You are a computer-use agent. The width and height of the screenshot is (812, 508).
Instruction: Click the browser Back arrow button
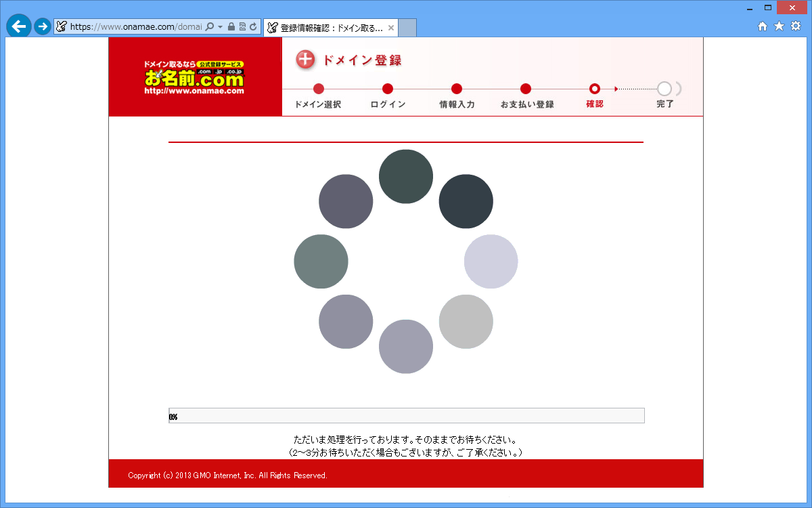click(18, 26)
